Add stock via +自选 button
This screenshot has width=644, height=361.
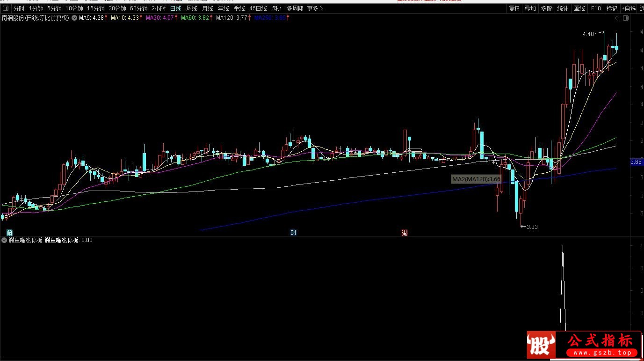(x=629, y=8)
